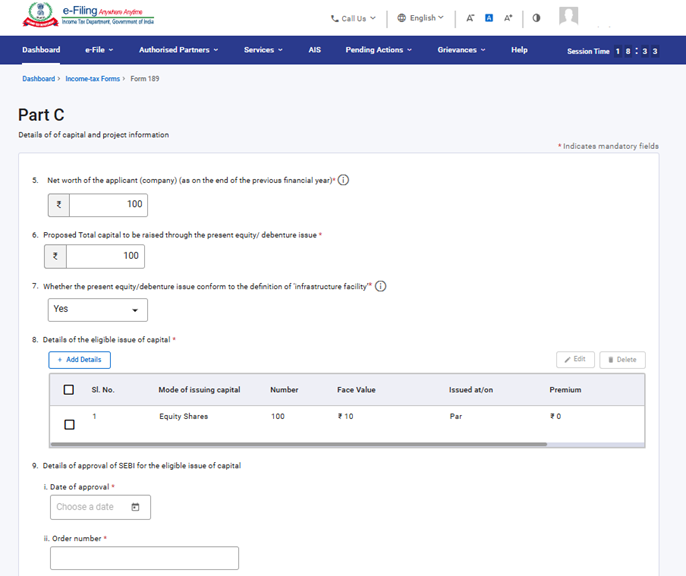Click the table's horizontal scrollbar
Viewport: 686px width, 576px height.
300,443
